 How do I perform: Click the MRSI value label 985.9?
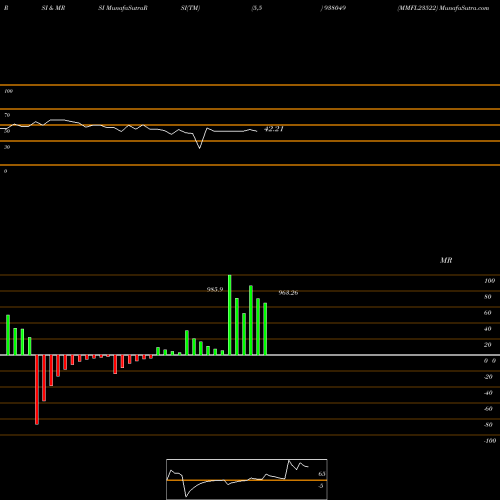(x=215, y=289)
